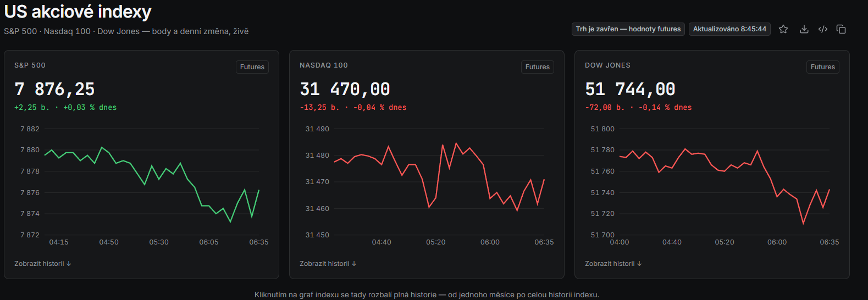The height and width of the screenshot is (300, 868).
Task: Click the Aktualizováno 8:45:44 badge
Action: [729, 29]
